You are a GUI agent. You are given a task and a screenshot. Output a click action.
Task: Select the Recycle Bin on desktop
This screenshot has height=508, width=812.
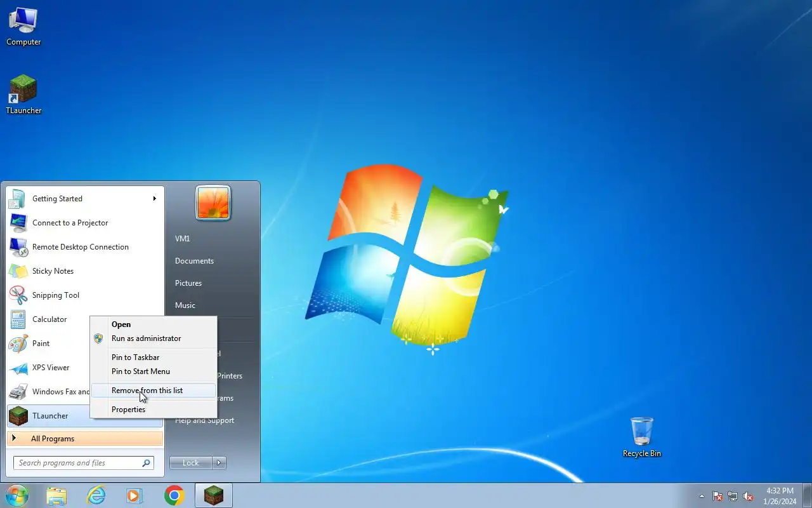click(x=642, y=438)
